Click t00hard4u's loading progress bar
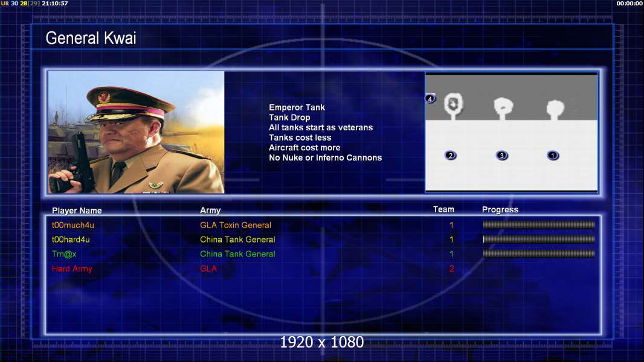 (539, 239)
